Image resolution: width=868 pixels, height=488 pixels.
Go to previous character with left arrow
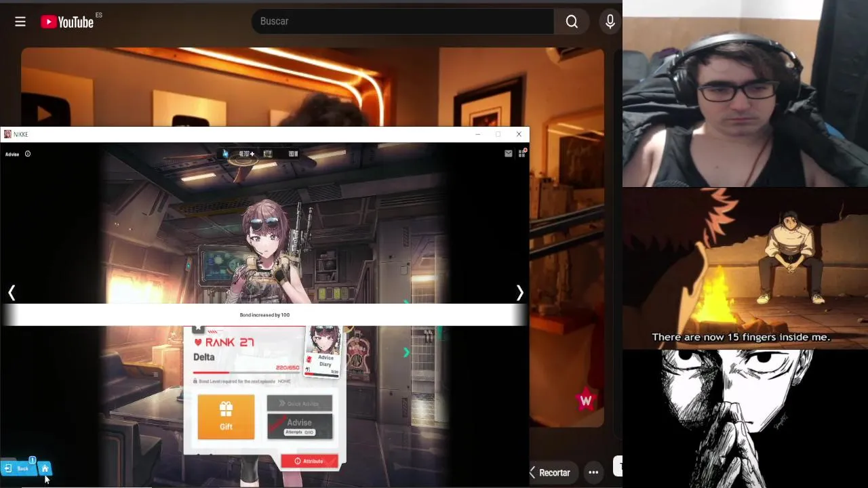coord(12,292)
